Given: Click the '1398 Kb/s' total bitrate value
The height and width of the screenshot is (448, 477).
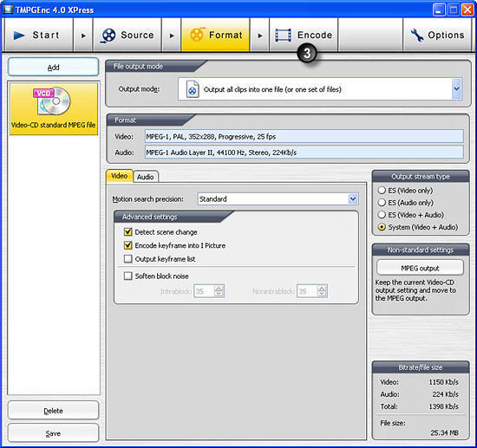Looking at the screenshot, I should tap(443, 406).
